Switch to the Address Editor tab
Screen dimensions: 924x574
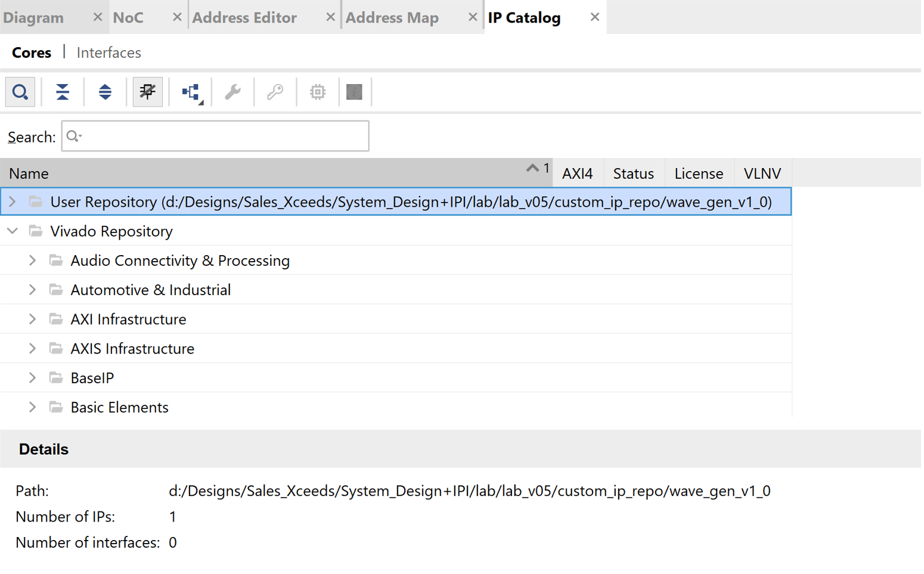click(244, 18)
